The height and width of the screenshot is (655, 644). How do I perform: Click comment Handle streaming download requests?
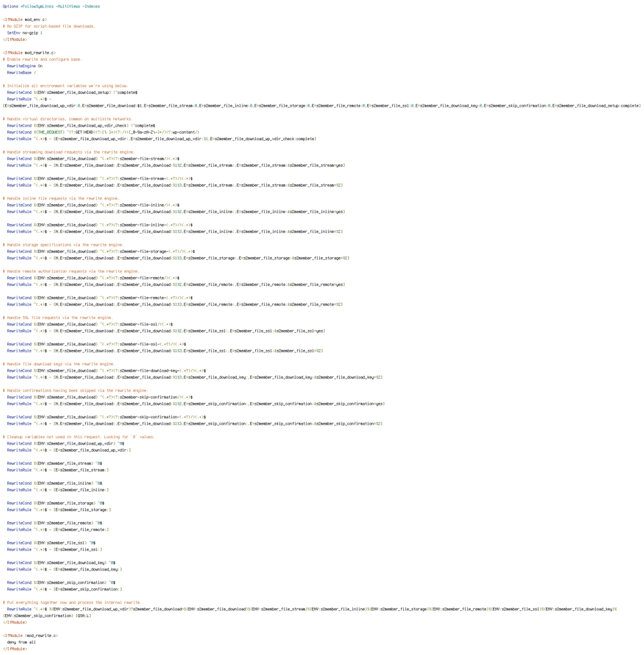(69, 152)
